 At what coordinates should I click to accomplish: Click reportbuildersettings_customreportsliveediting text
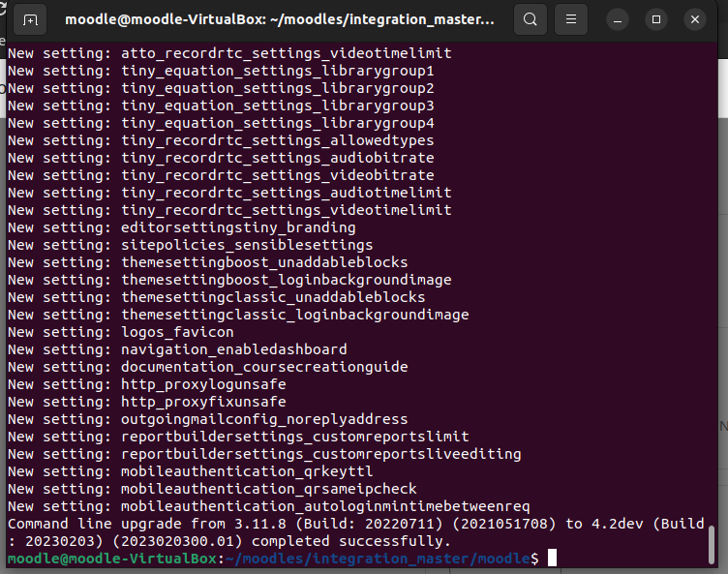click(320, 454)
